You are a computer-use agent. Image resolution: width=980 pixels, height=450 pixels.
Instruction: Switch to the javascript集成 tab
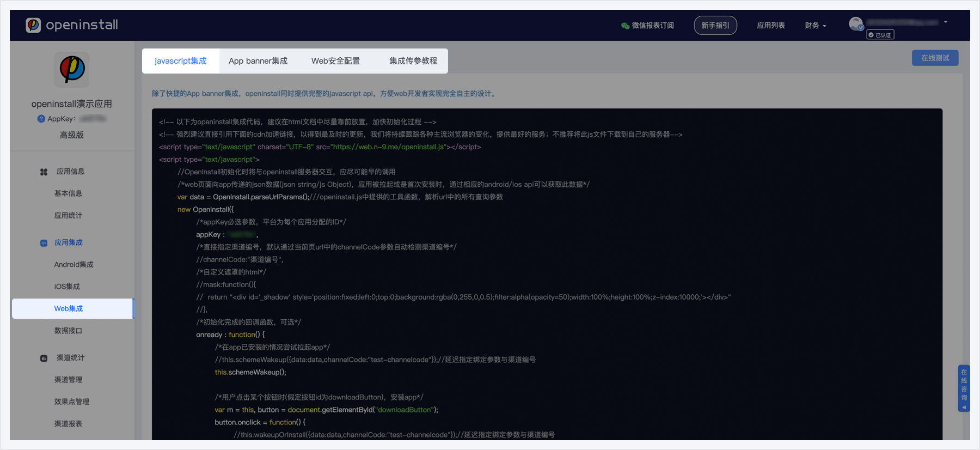[x=181, y=61]
